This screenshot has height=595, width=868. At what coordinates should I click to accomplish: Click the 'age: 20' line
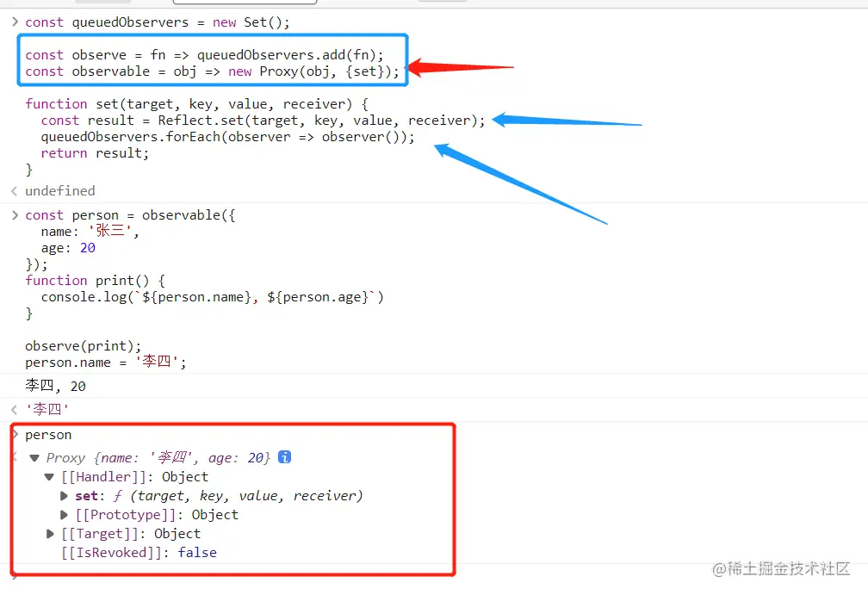pyautogui.click(x=68, y=248)
